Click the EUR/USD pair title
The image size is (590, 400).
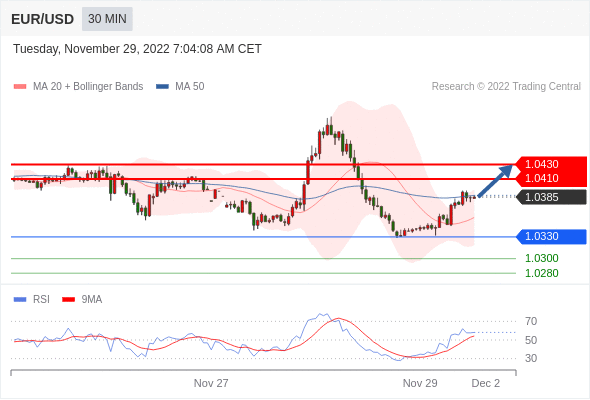pyautogui.click(x=43, y=19)
